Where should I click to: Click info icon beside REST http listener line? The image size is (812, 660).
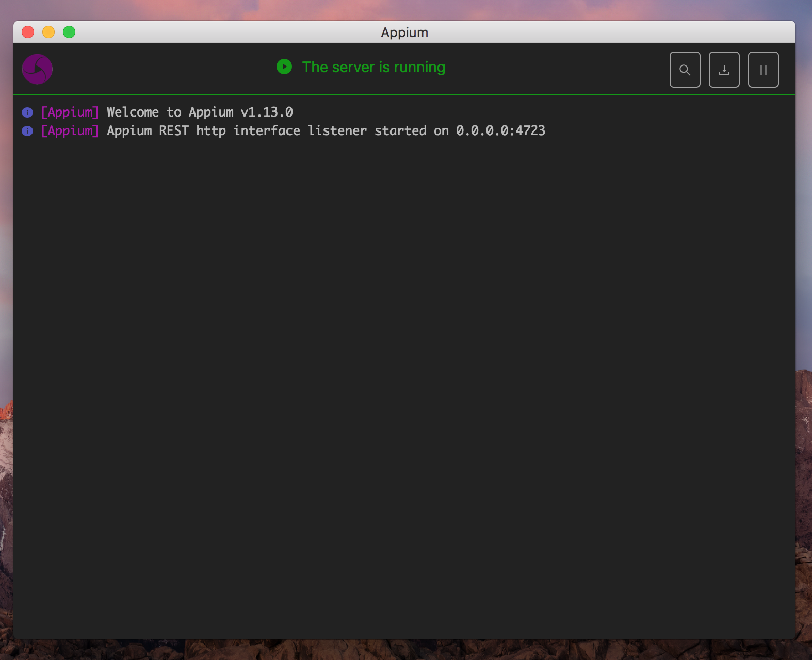click(27, 131)
